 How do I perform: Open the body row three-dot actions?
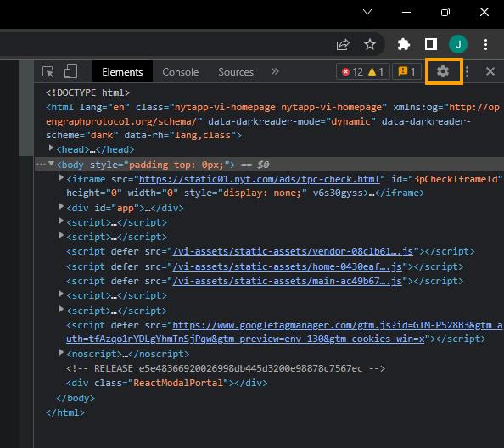tap(41, 165)
